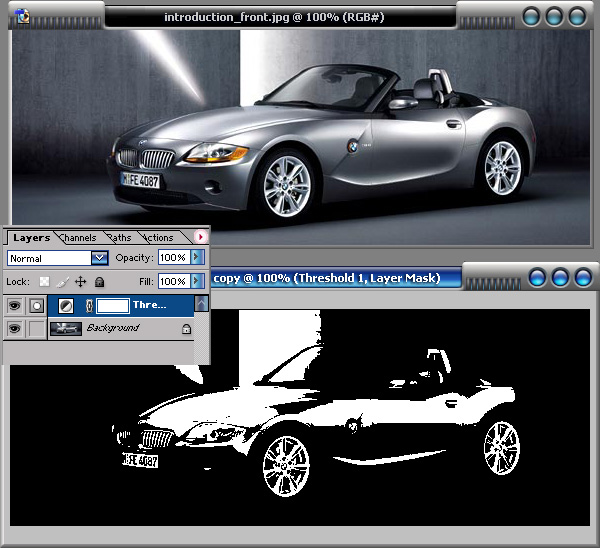Image resolution: width=600 pixels, height=548 pixels.
Task: Select the Background layer thumbnail
Action: 66,329
